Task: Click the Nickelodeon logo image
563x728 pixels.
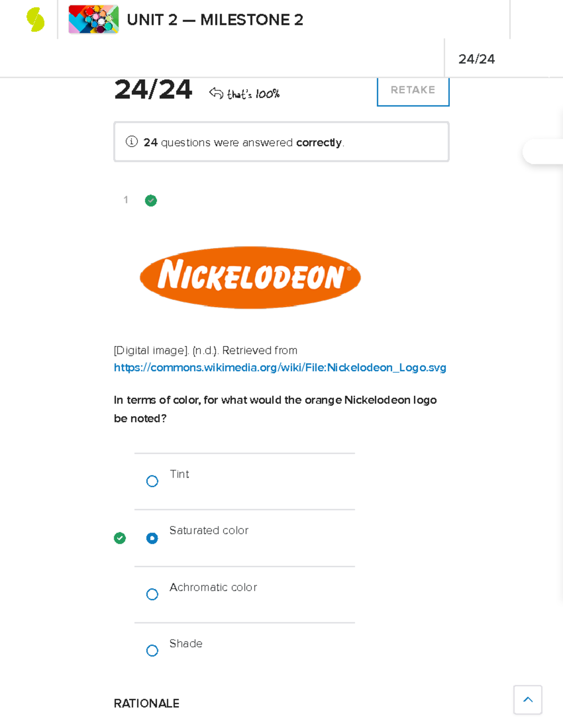Action: pyautogui.click(x=250, y=277)
